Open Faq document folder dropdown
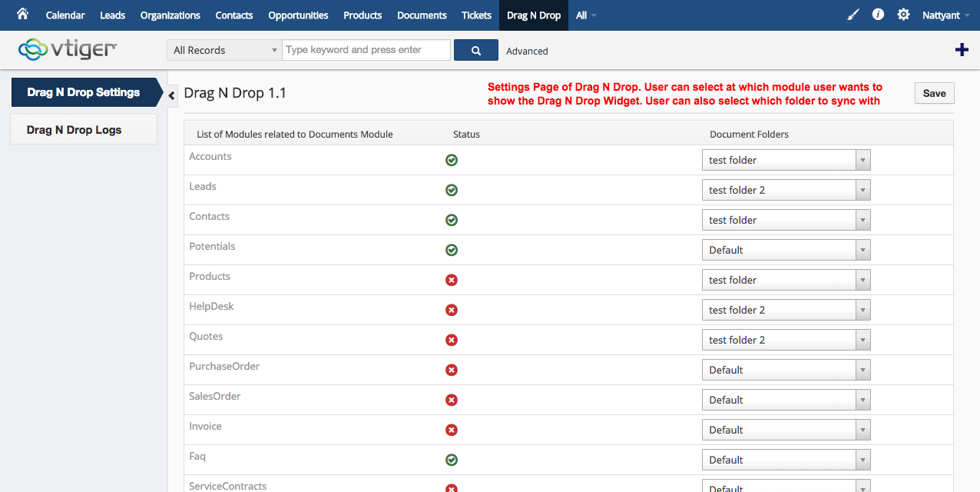980x492 pixels. 786,460
